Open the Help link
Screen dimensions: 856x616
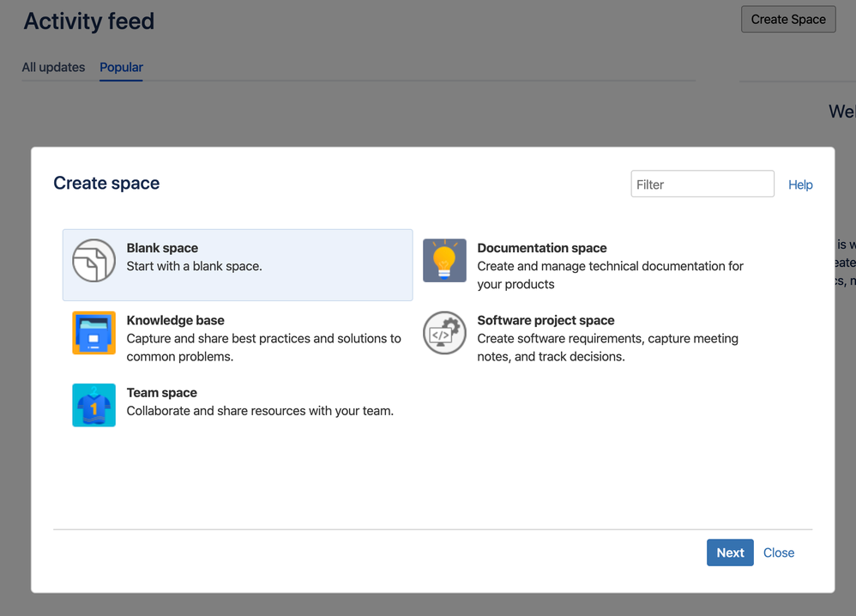click(x=800, y=184)
